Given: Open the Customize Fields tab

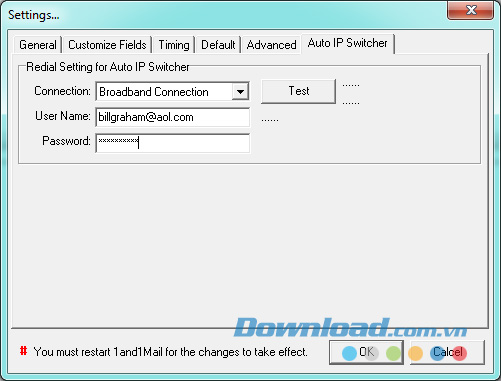Looking at the screenshot, I should point(107,45).
